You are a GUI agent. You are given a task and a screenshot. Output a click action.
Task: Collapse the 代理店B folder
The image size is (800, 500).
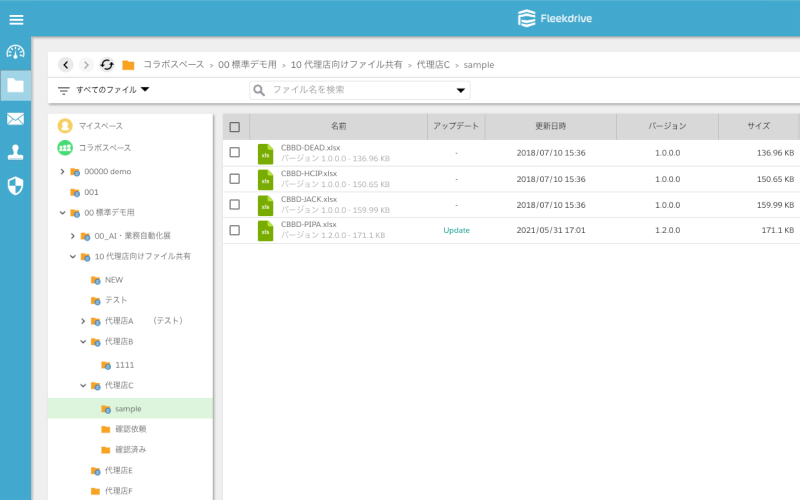click(x=83, y=342)
